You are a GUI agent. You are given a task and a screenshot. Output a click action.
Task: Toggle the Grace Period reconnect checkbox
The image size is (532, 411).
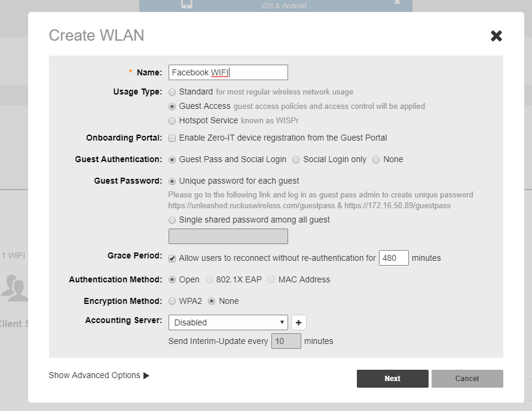(x=173, y=258)
